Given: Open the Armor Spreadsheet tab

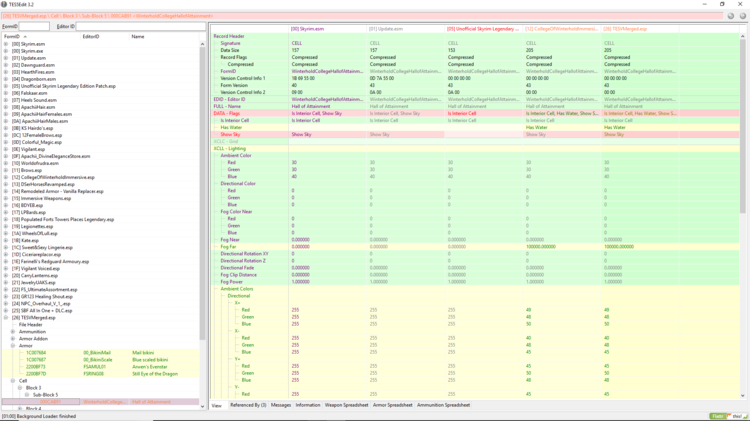Looking at the screenshot, I should 392,405.
